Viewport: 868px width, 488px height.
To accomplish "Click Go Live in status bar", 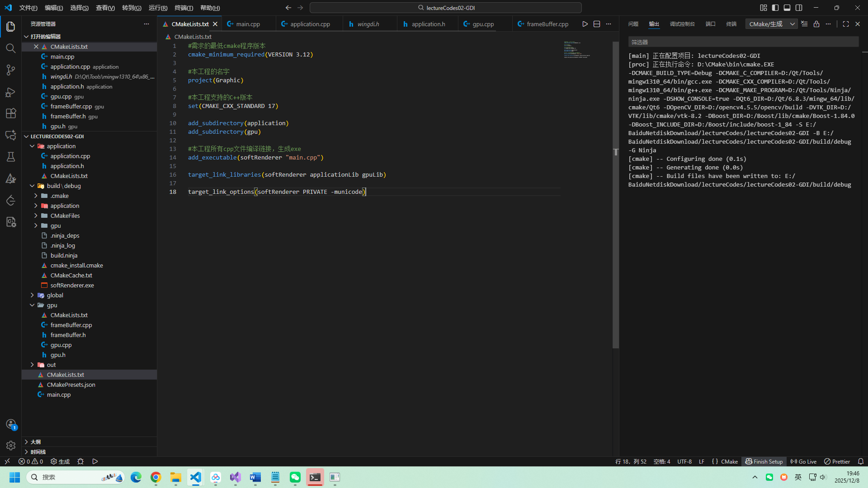I will click(x=803, y=461).
